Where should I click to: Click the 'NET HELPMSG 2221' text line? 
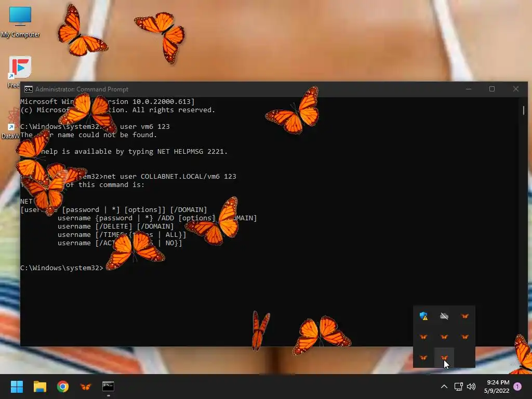click(124, 152)
